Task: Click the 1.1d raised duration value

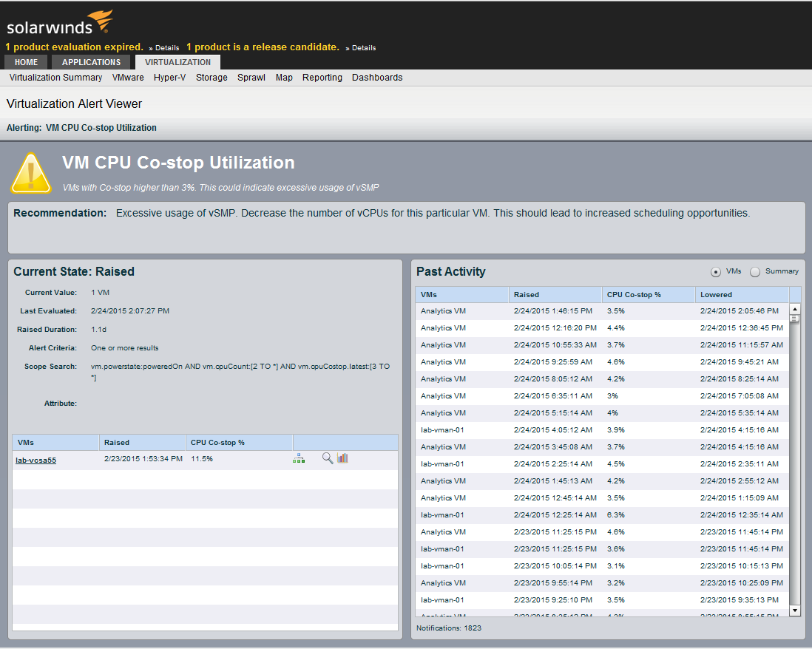Action: coord(99,330)
